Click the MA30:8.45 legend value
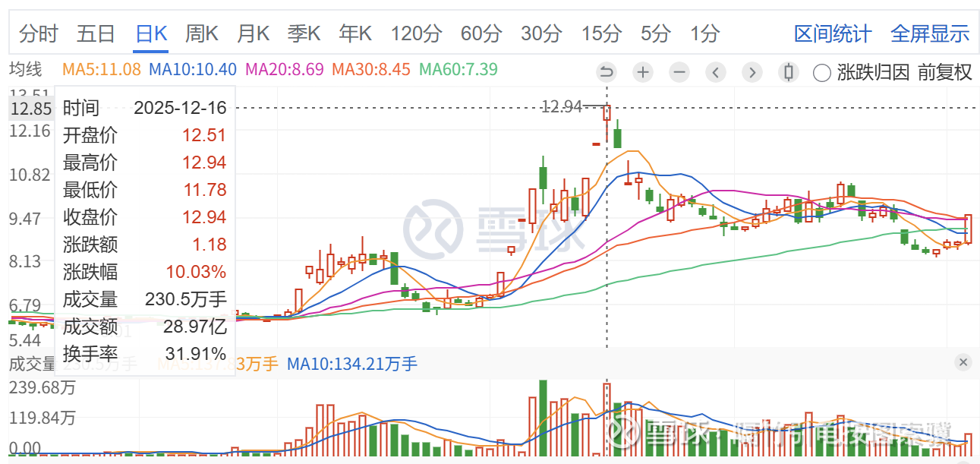The height and width of the screenshot is (464, 980). pyautogui.click(x=371, y=69)
